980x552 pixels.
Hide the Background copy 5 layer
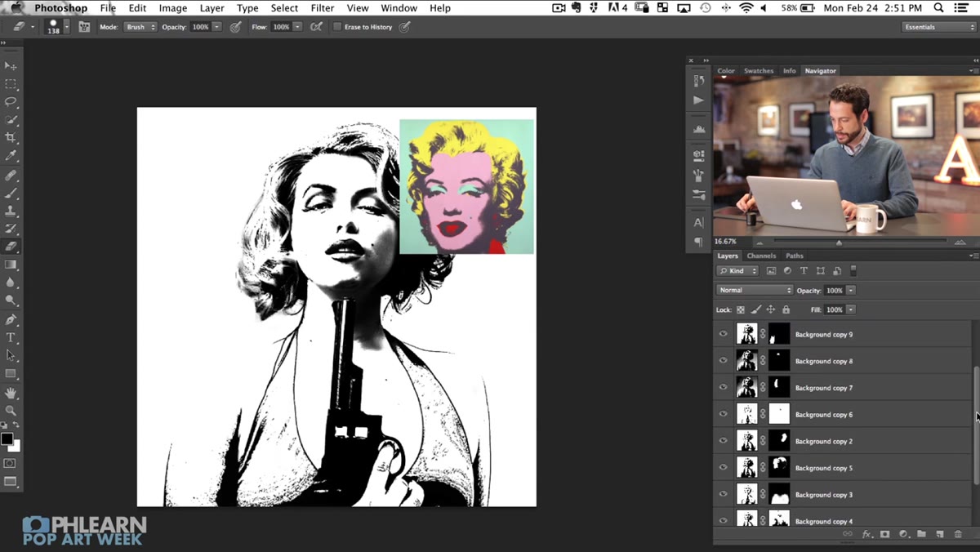pos(723,468)
